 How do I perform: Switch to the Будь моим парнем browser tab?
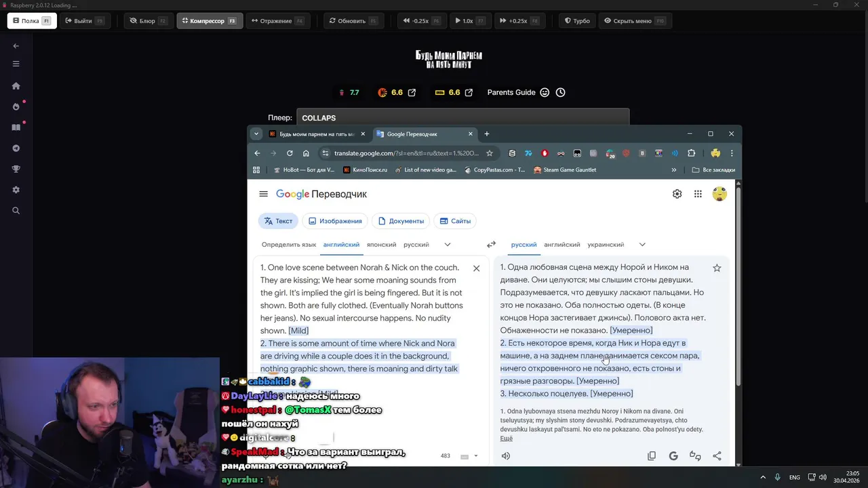point(317,134)
